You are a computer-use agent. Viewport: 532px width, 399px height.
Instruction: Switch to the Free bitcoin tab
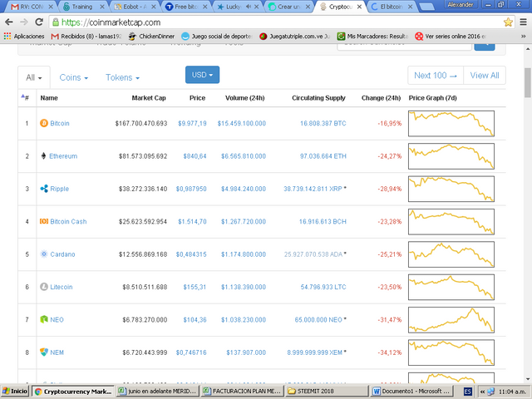click(186, 7)
